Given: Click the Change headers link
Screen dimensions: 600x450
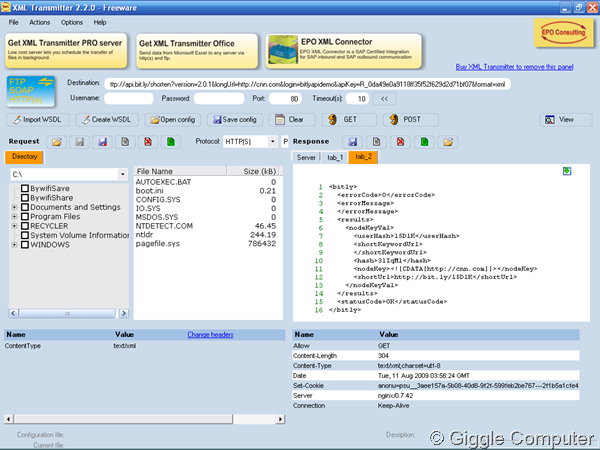Looking at the screenshot, I should click(210, 334).
